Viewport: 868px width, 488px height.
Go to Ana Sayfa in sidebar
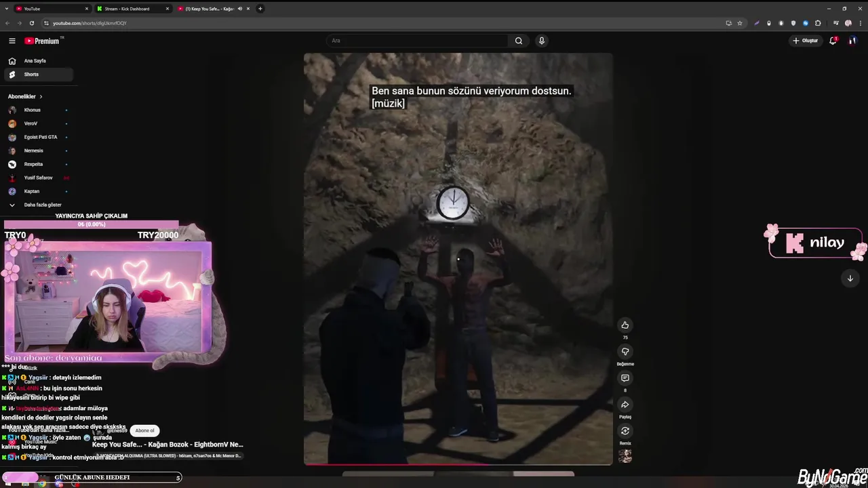point(38,61)
